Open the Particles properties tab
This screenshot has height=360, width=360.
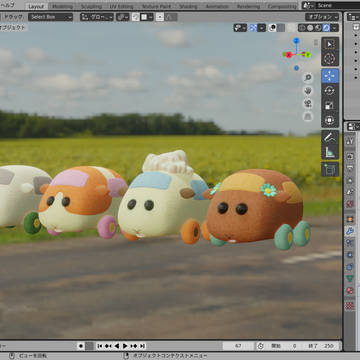pyautogui.click(x=350, y=243)
